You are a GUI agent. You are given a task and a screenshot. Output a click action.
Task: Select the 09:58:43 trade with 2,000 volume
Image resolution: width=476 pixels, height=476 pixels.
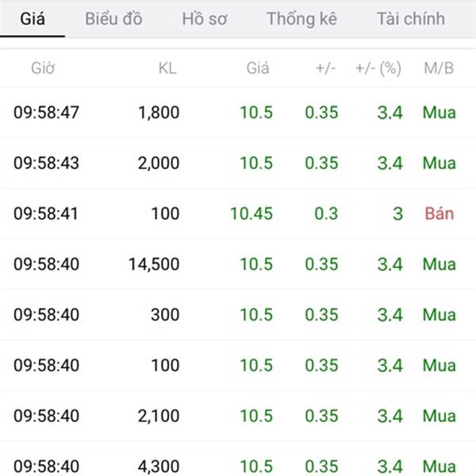(238, 163)
